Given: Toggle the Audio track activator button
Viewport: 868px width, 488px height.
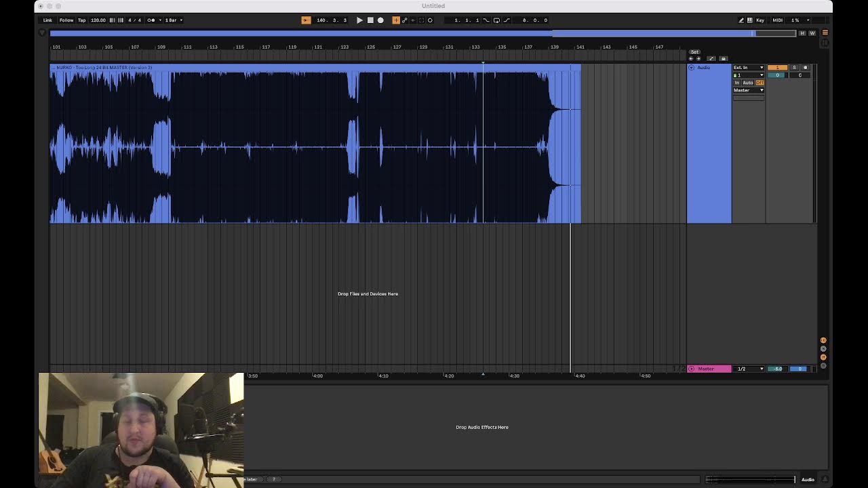Looking at the screenshot, I should (777, 68).
